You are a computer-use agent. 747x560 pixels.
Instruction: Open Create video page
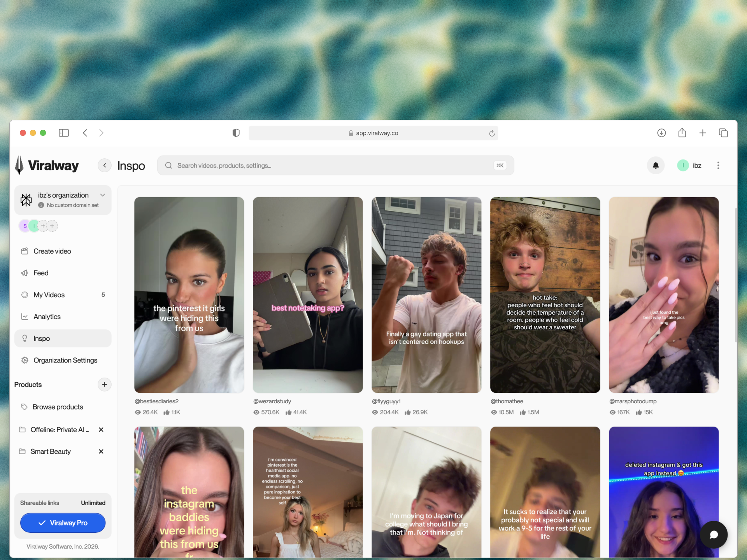pos(63,251)
